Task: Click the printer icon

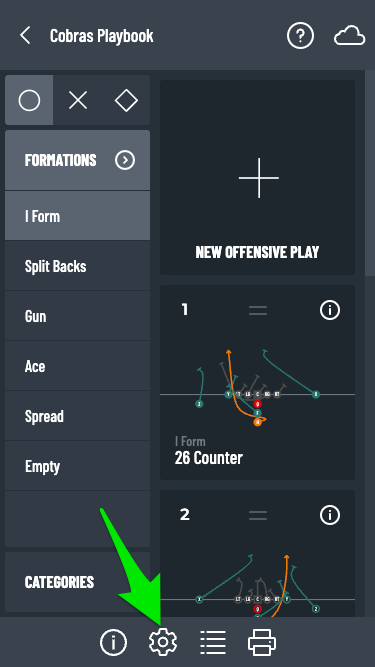Action: 262,642
